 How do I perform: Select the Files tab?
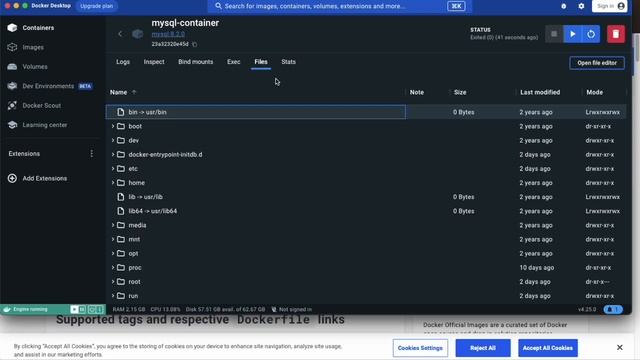tap(261, 62)
